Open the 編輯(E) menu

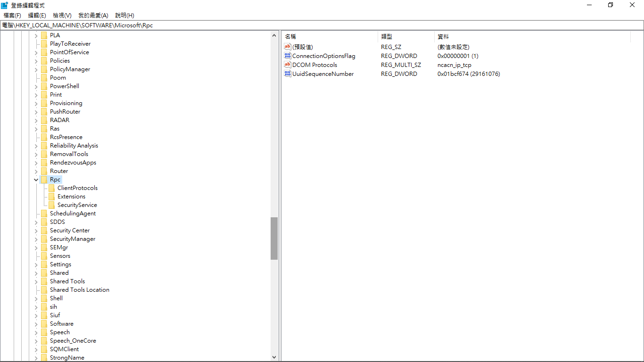click(37, 16)
